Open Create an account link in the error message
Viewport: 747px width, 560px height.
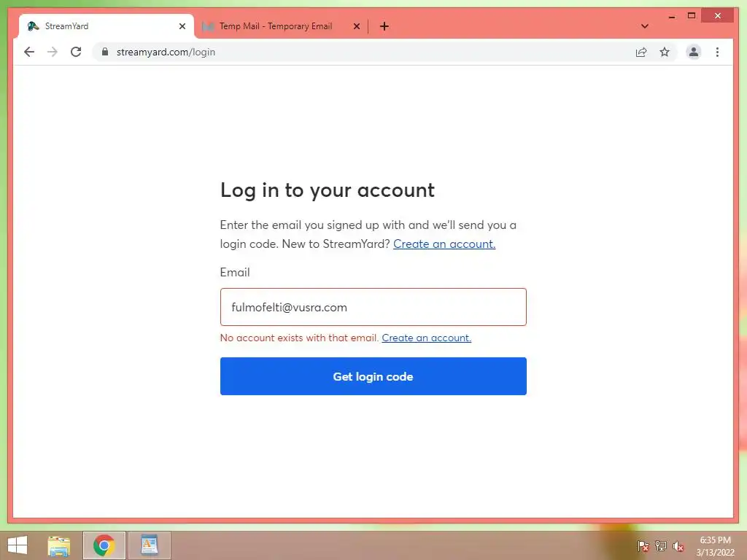[426, 338]
